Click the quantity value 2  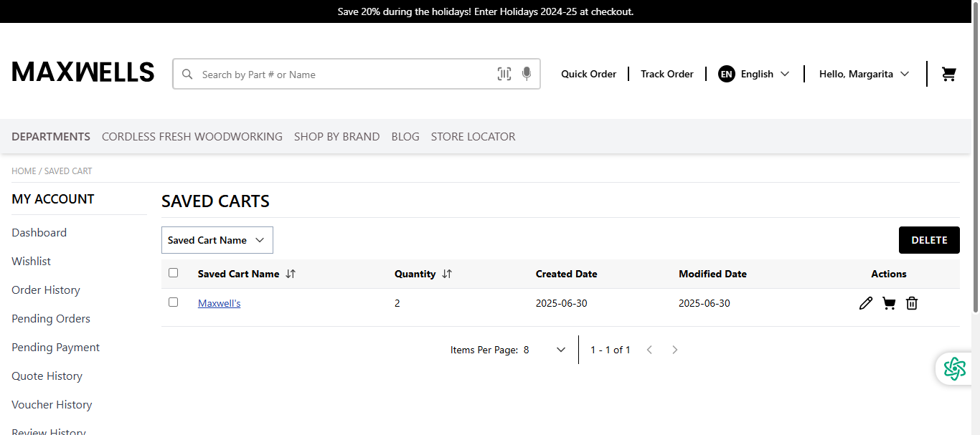tap(397, 303)
